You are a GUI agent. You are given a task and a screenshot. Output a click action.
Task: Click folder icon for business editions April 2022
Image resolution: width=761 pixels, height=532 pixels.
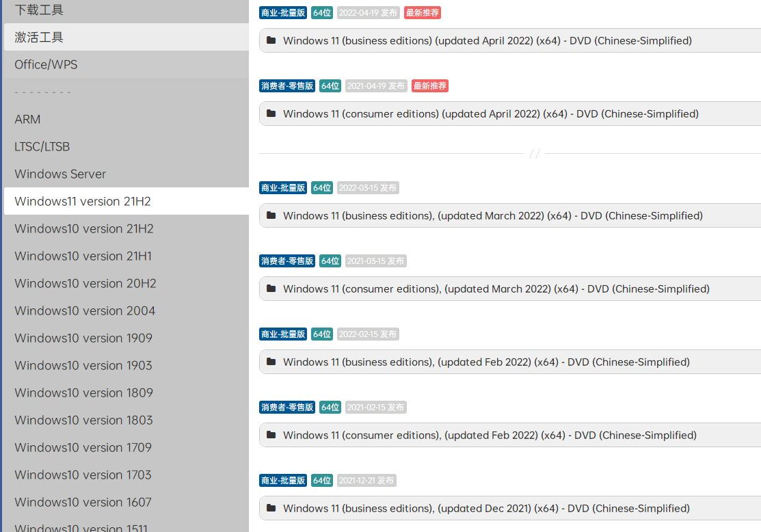click(271, 40)
